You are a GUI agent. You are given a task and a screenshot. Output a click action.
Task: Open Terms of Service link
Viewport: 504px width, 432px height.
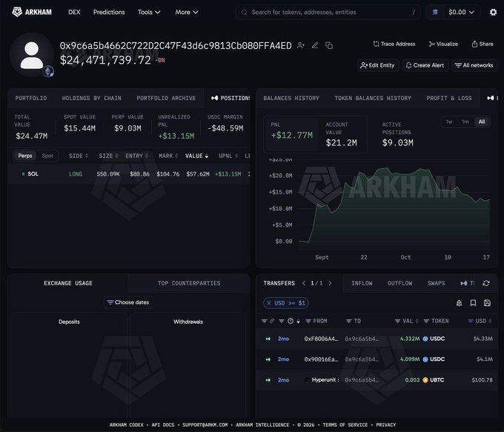(345, 425)
